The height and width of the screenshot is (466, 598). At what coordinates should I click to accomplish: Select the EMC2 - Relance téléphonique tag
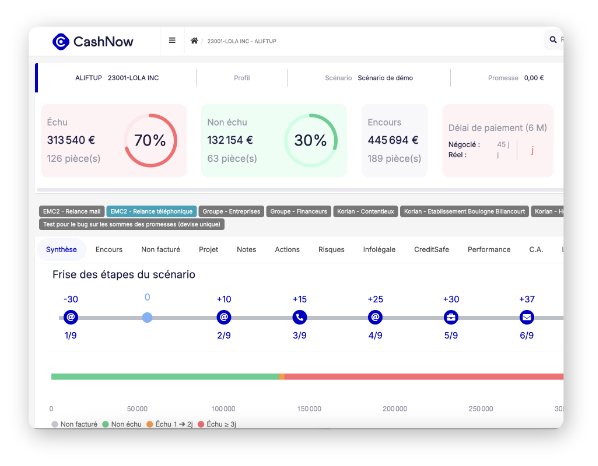(x=152, y=211)
